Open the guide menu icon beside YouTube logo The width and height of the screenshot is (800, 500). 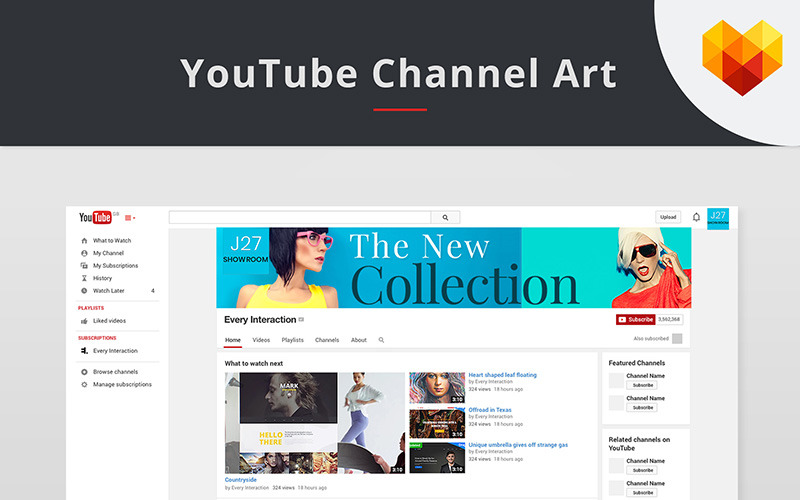pyautogui.click(x=130, y=218)
